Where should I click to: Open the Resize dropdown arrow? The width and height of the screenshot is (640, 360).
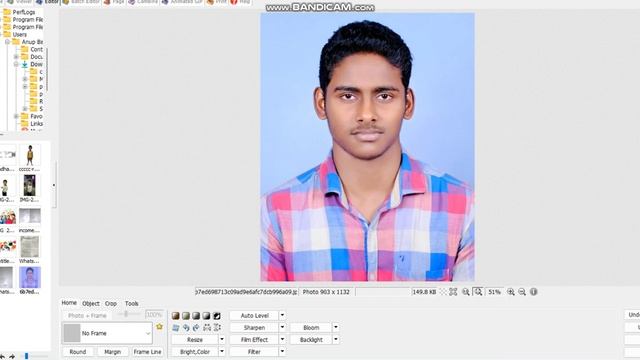click(x=222, y=339)
